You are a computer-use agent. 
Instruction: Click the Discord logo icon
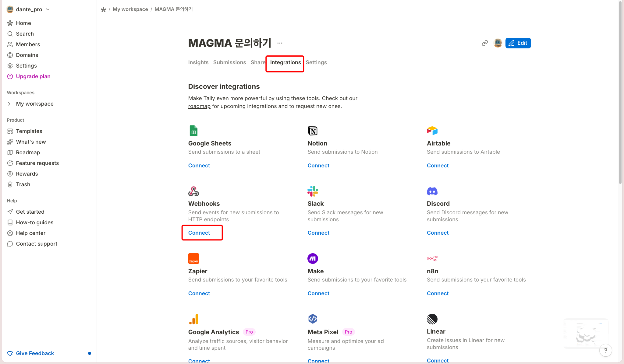pos(432,191)
